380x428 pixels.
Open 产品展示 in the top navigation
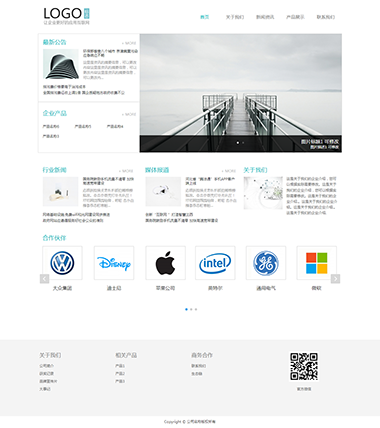click(295, 17)
